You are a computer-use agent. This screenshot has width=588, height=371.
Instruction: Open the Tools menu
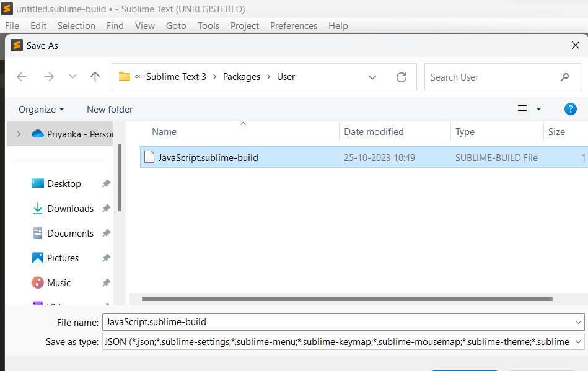pos(208,26)
